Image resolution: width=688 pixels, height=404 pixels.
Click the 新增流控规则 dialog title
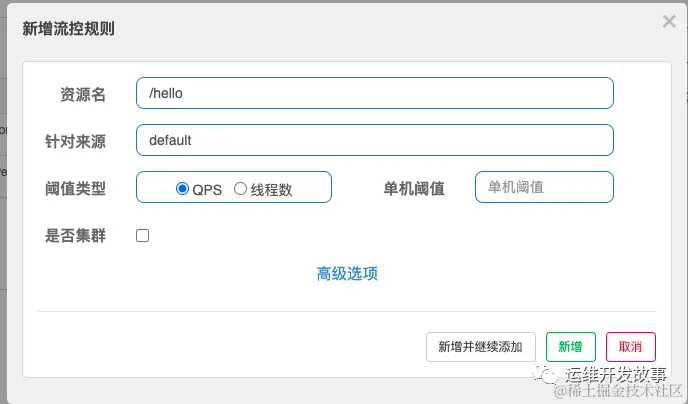click(x=68, y=29)
